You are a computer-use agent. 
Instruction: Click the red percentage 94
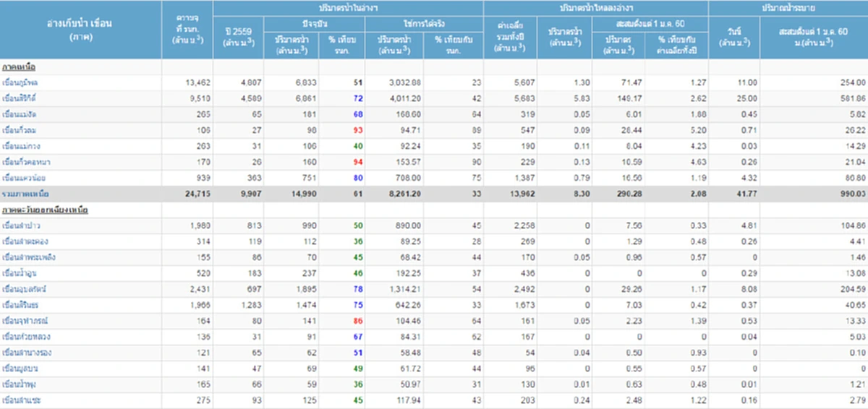(x=359, y=162)
